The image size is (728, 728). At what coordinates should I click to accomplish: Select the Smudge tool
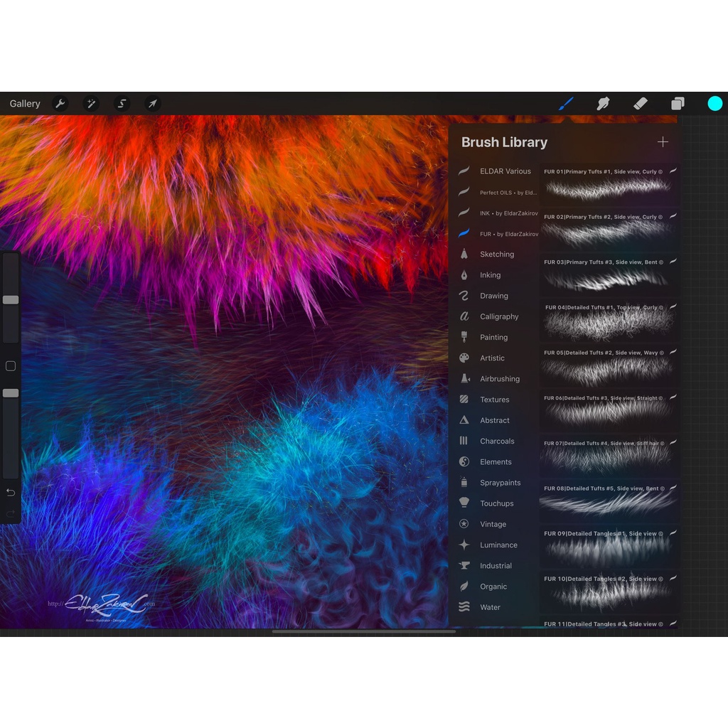click(603, 104)
